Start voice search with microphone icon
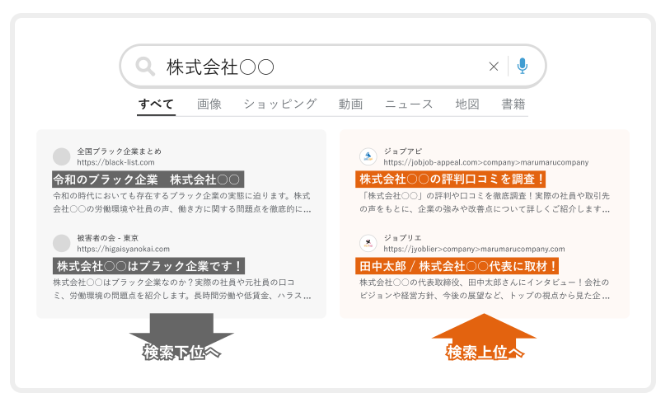Image resolution: width=664 pixels, height=402 pixels. (x=523, y=66)
